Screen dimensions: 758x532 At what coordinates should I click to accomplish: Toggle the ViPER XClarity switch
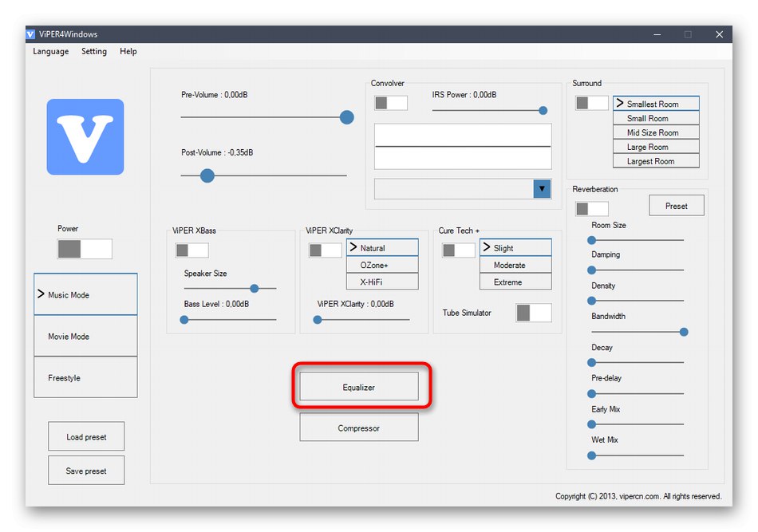pyautogui.click(x=326, y=250)
